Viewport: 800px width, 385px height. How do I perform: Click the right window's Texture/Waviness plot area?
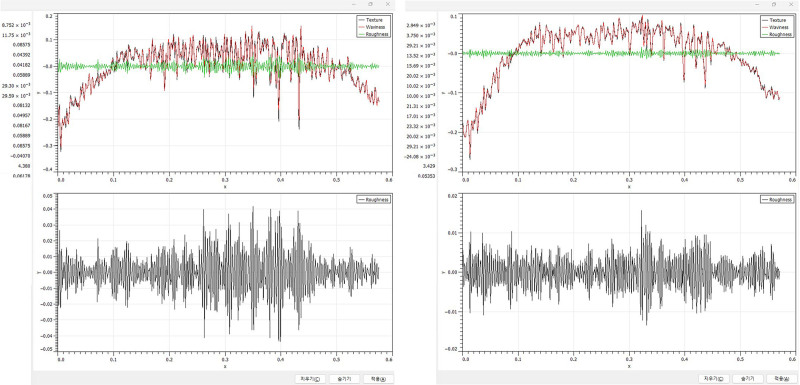pos(628,93)
